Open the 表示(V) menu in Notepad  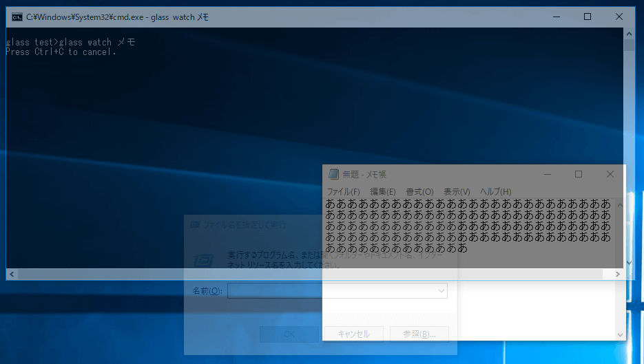click(456, 192)
